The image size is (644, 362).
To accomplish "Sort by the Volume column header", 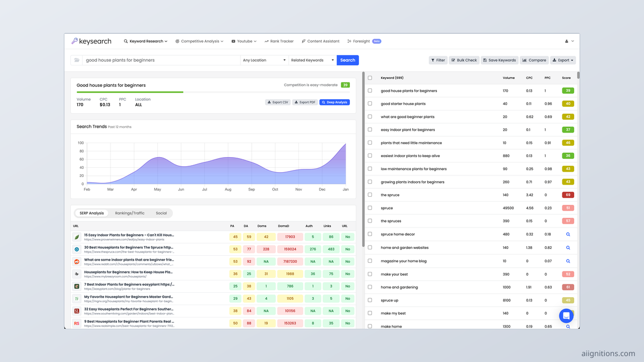I will coord(509,78).
